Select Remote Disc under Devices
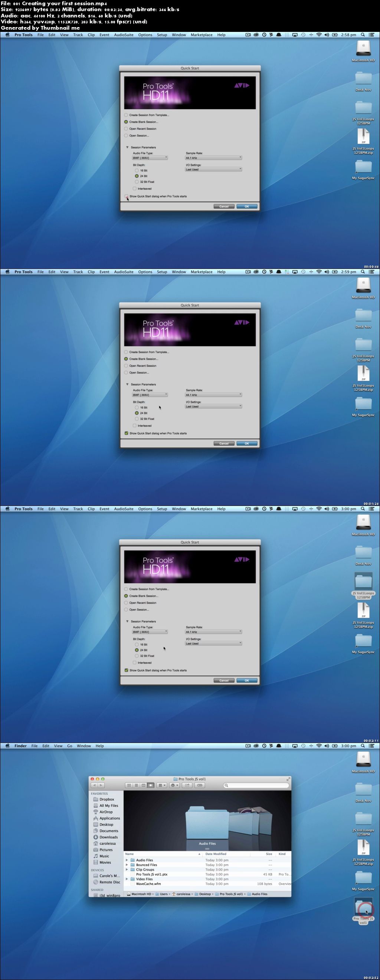The height and width of the screenshot is (980, 380). pos(109,882)
